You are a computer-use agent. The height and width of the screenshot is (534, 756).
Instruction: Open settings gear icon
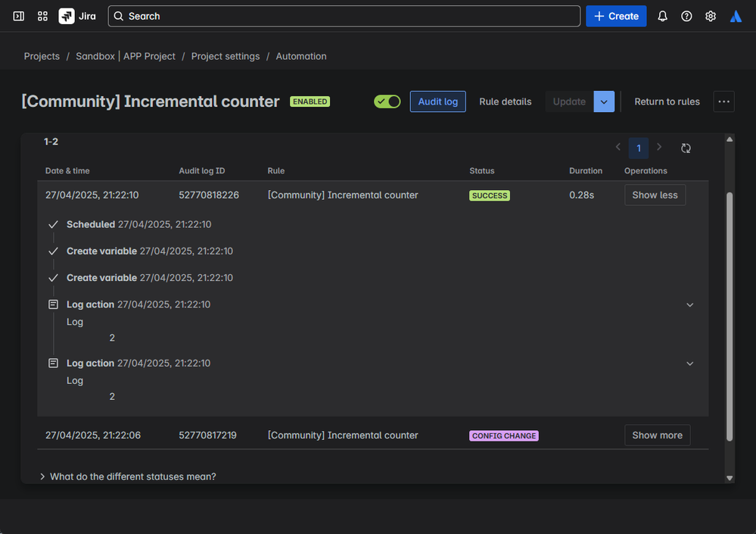coord(711,17)
